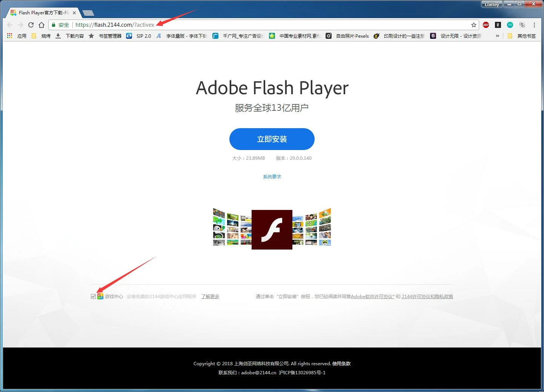This screenshot has height=392, width=544.
Task: Click the 立即安装 install button
Action: coord(272,139)
